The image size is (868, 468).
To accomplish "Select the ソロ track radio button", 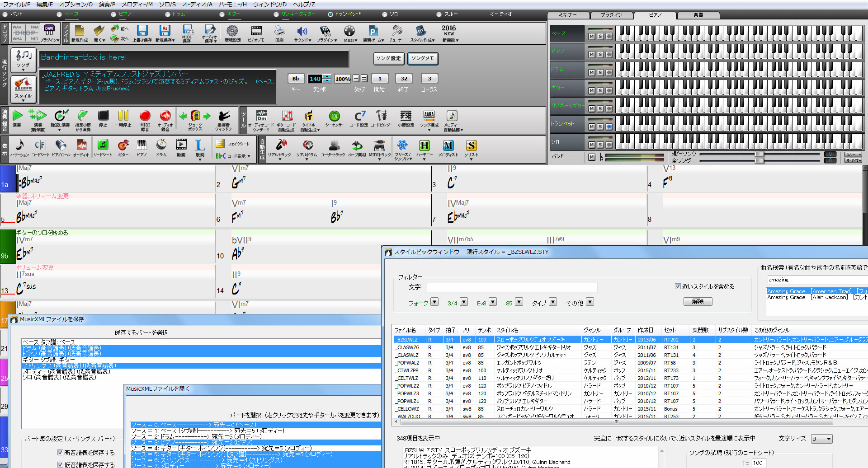I will tap(385, 14).
